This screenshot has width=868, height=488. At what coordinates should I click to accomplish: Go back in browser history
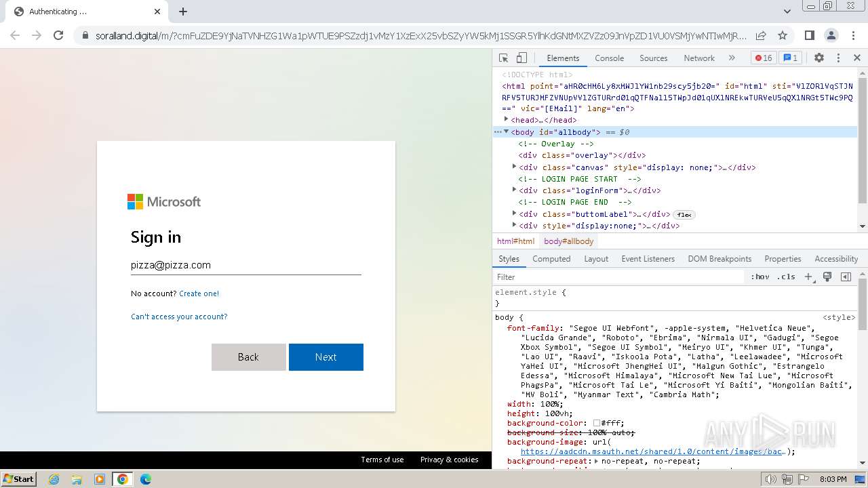pos(15,35)
